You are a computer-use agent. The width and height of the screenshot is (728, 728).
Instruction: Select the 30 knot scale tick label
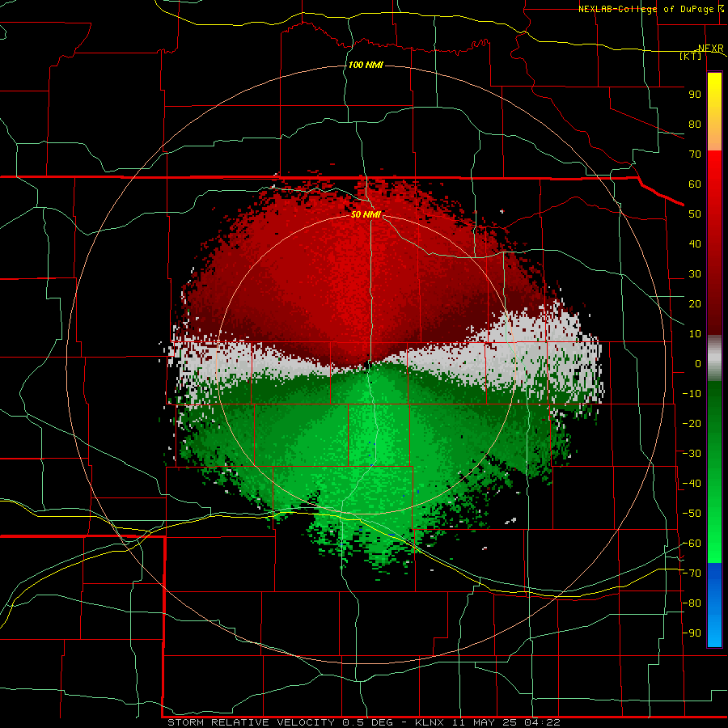(695, 274)
